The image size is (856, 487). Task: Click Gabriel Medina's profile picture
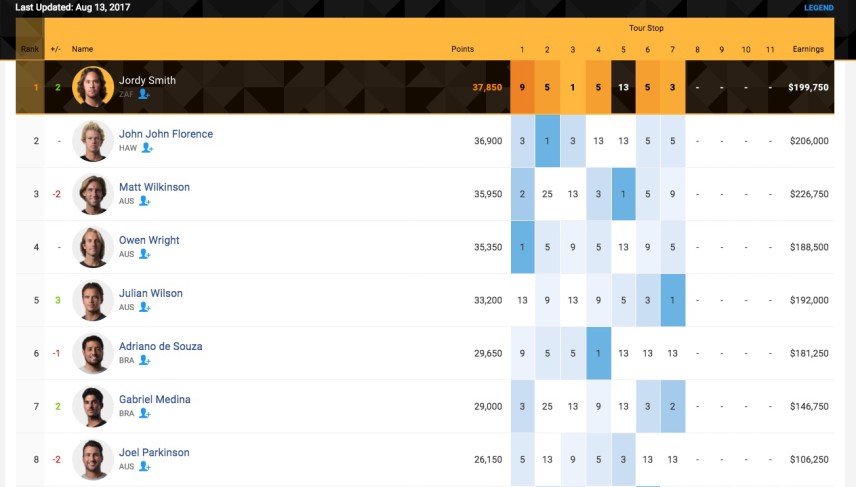pyautogui.click(x=93, y=407)
